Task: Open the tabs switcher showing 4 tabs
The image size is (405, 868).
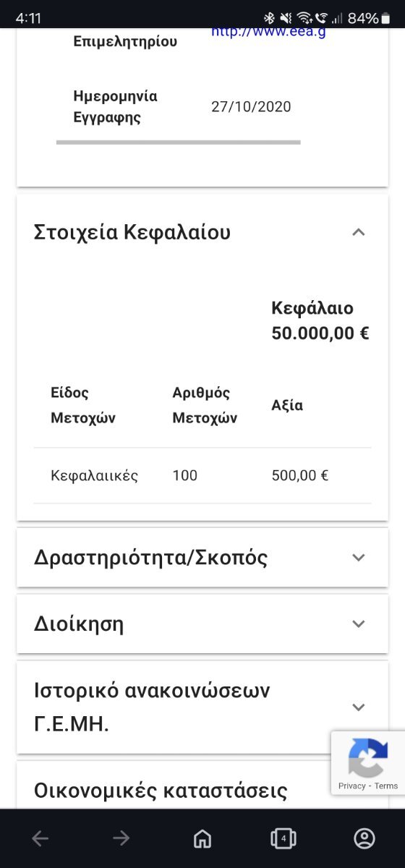Action: click(283, 838)
